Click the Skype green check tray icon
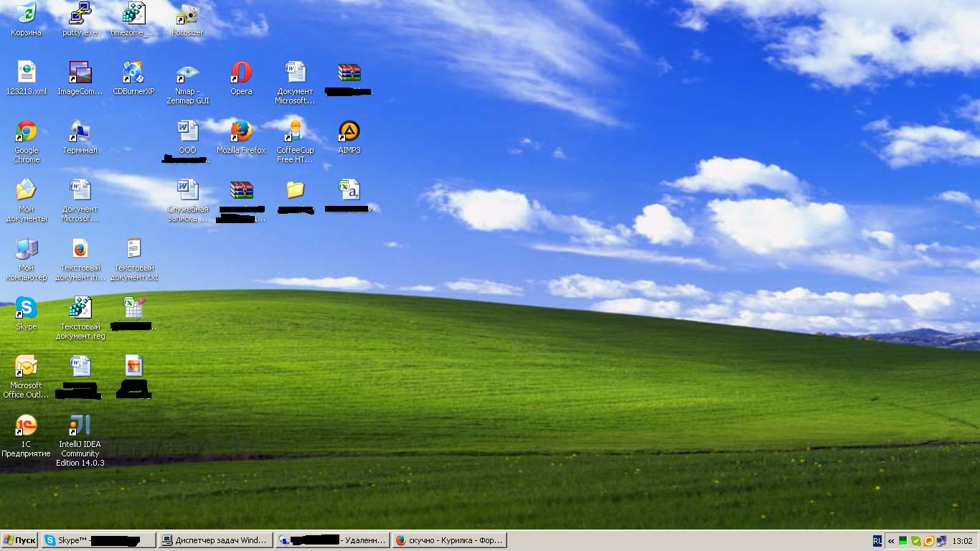Screen dimensions: 980x551 click(x=915, y=541)
